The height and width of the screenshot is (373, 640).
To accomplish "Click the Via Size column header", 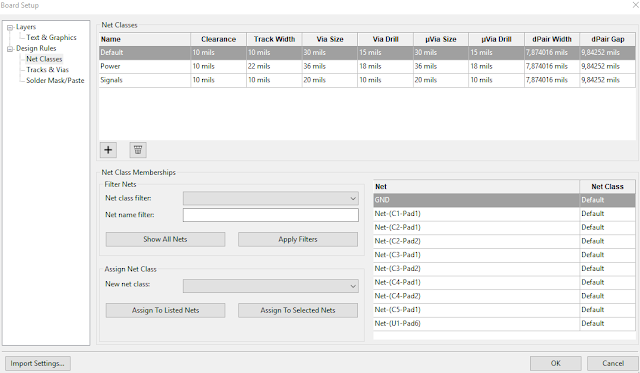I will tap(330, 39).
